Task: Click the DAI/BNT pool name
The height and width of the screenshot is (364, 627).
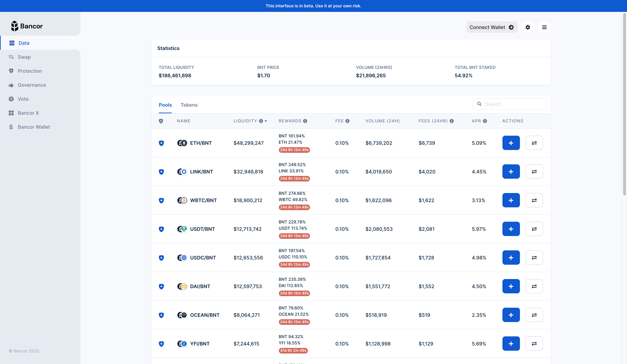Action: click(200, 286)
